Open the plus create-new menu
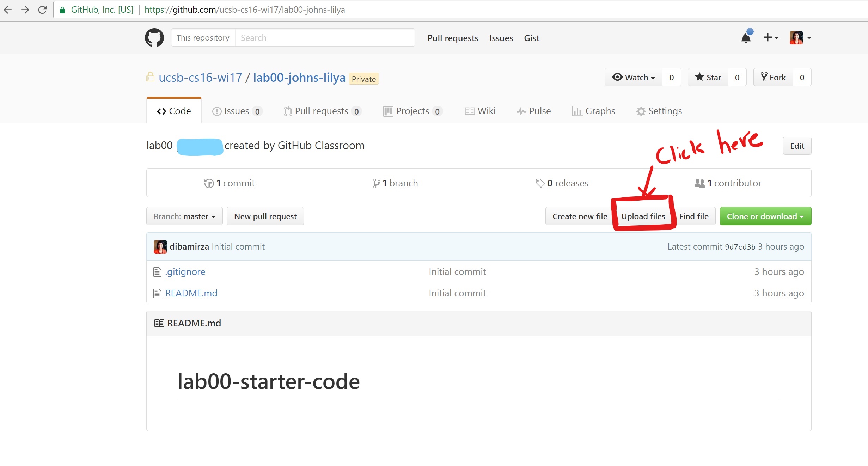This screenshot has height=466, width=868. click(771, 37)
